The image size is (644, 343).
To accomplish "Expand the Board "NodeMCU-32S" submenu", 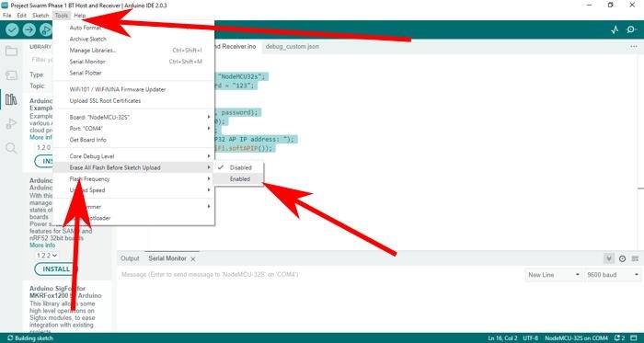I will (134, 118).
